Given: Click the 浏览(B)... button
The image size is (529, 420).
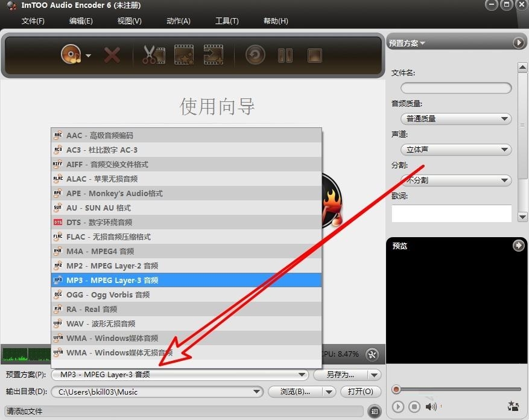Looking at the screenshot, I should tap(295, 392).
